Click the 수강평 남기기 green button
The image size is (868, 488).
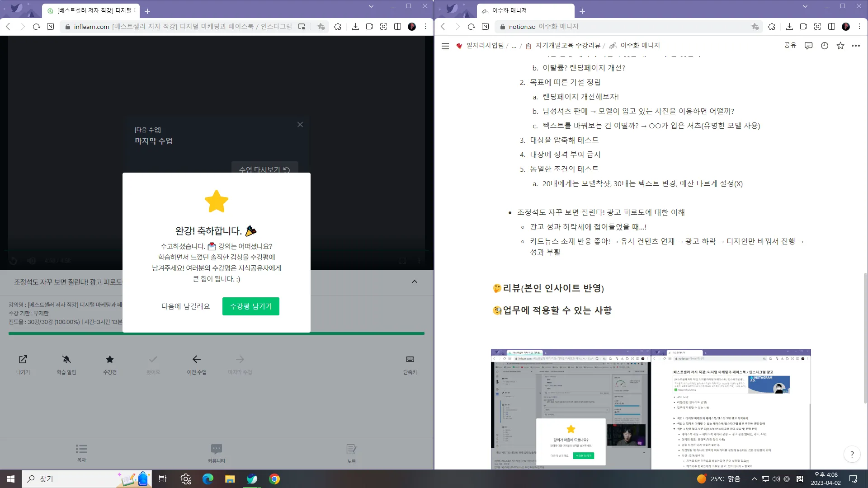pyautogui.click(x=250, y=306)
